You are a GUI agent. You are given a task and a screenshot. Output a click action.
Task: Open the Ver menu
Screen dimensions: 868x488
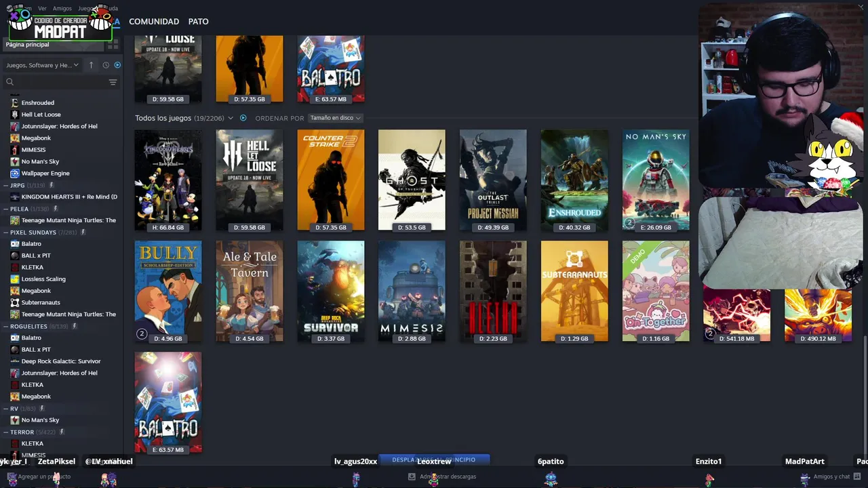pyautogui.click(x=42, y=9)
